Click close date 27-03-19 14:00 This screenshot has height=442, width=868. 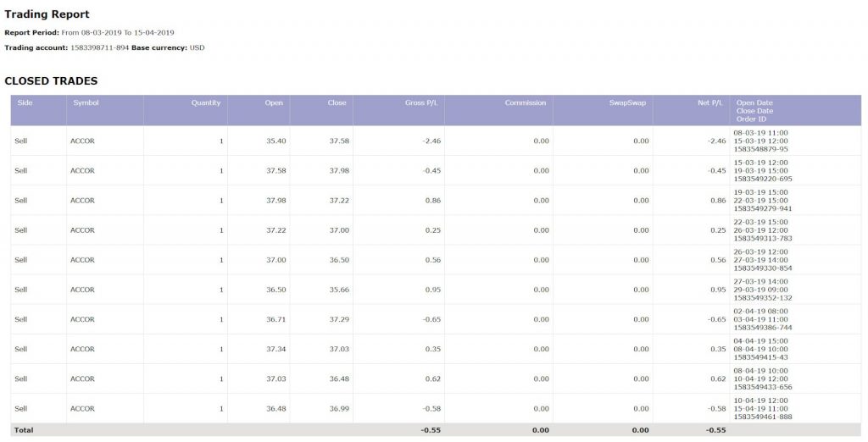pyautogui.click(x=760, y=260)
